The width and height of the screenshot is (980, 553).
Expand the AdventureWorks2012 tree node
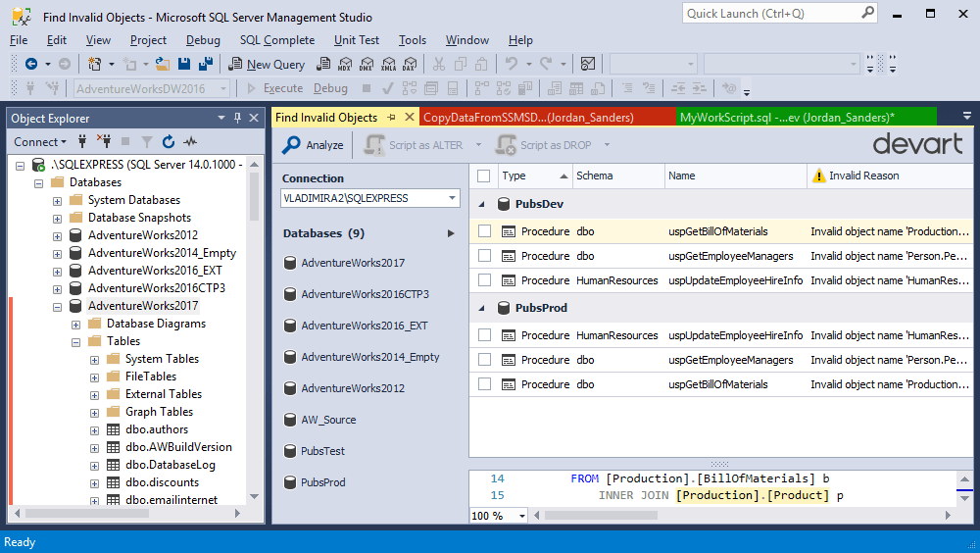[x=57, y=236]
